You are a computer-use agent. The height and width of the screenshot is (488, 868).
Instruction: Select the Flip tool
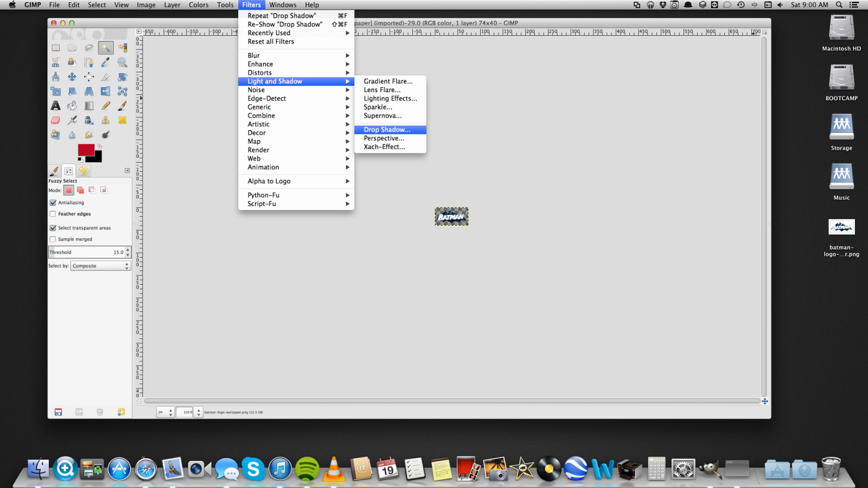click(106, 91)
